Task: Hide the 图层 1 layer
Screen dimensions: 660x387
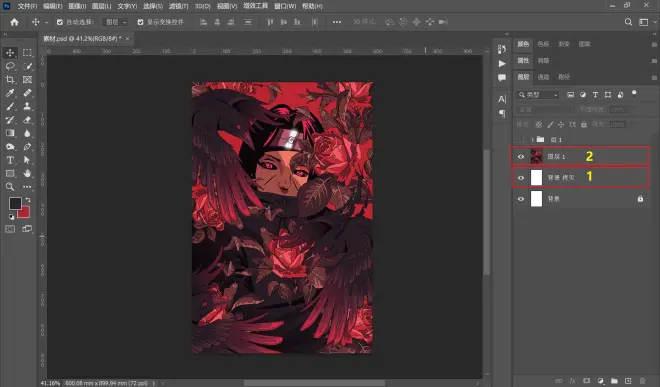Action: pos(521,157)
